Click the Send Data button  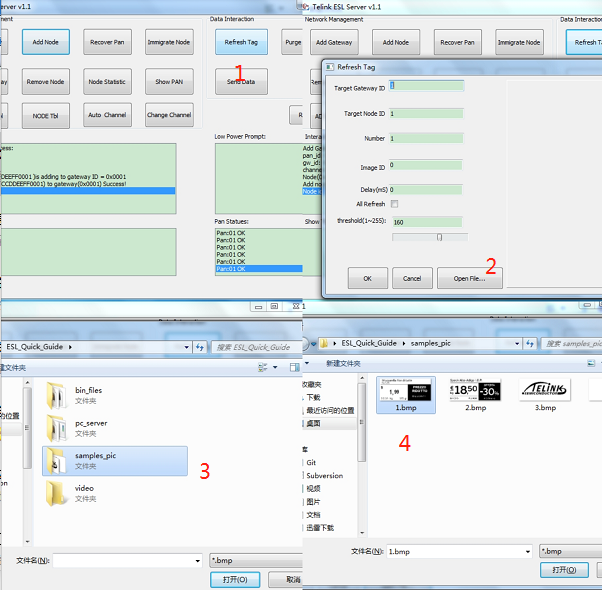coord(241,81)
